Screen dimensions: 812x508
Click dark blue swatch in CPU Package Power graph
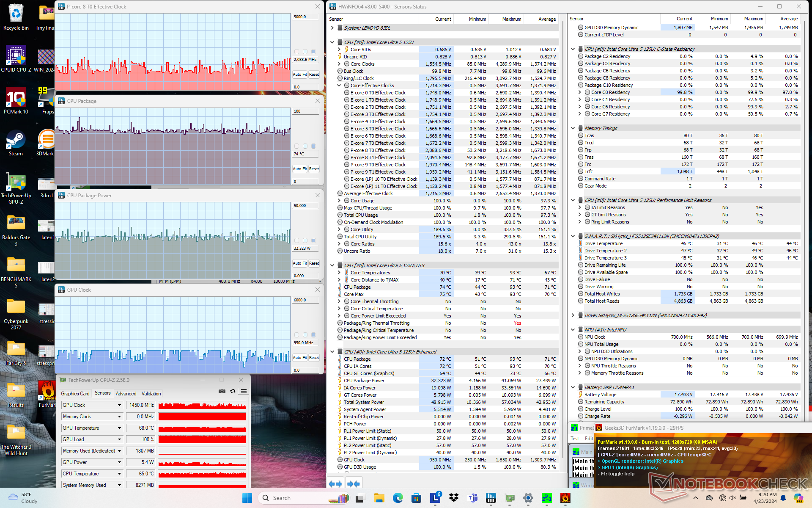[313, 240]
